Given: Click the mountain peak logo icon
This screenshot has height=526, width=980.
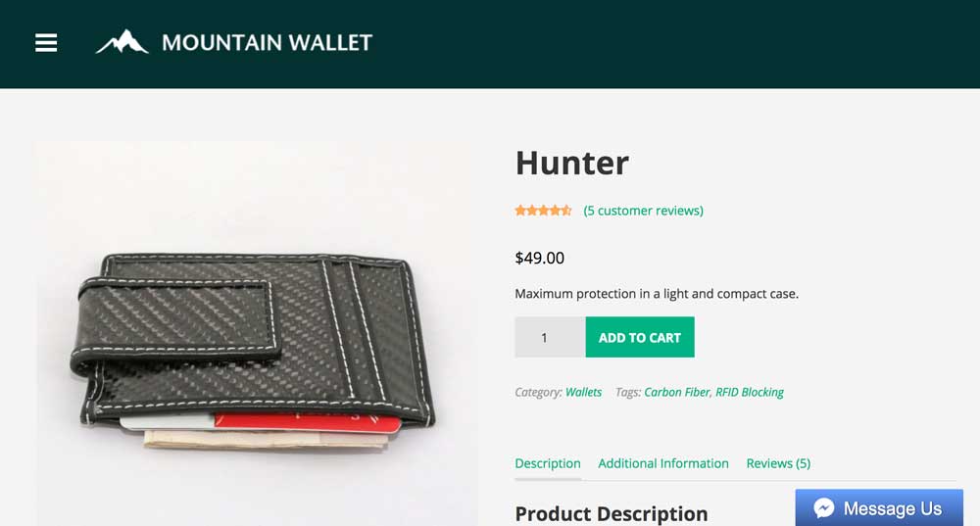Looking at the screenshot, I should tap(122, 42).
